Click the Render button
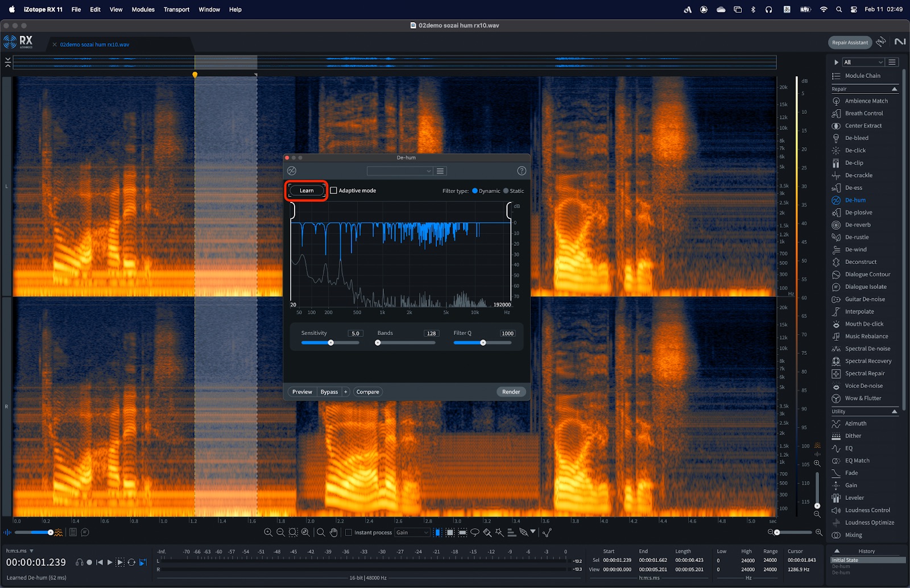The image size is (910, 588). point(511,392)
